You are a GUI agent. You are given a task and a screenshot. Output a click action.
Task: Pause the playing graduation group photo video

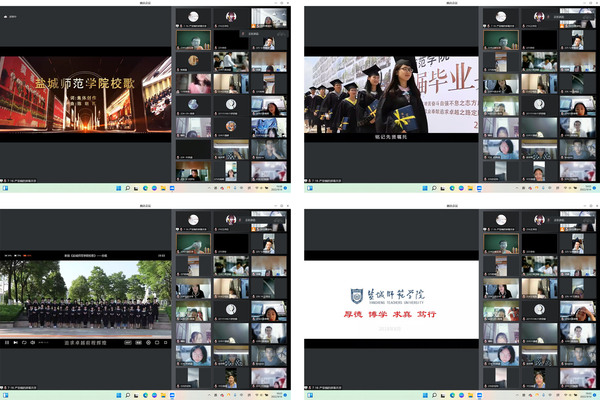(7, 342)
